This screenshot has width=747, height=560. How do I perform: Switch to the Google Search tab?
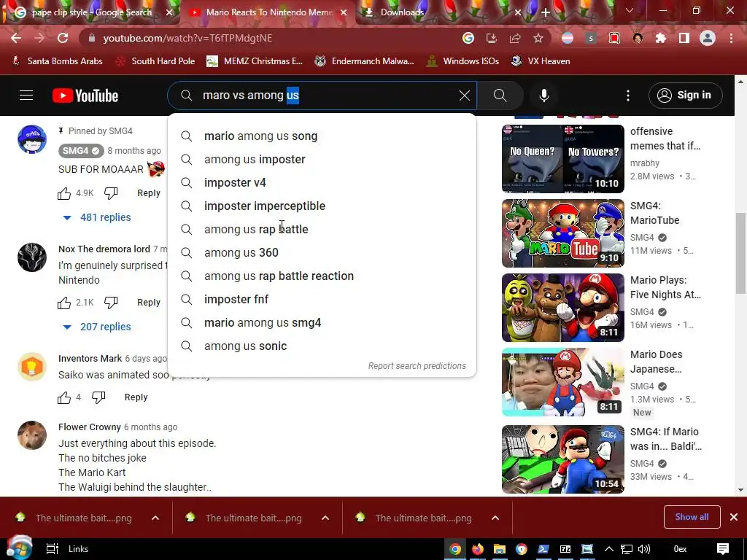click(x=90, y=12)
